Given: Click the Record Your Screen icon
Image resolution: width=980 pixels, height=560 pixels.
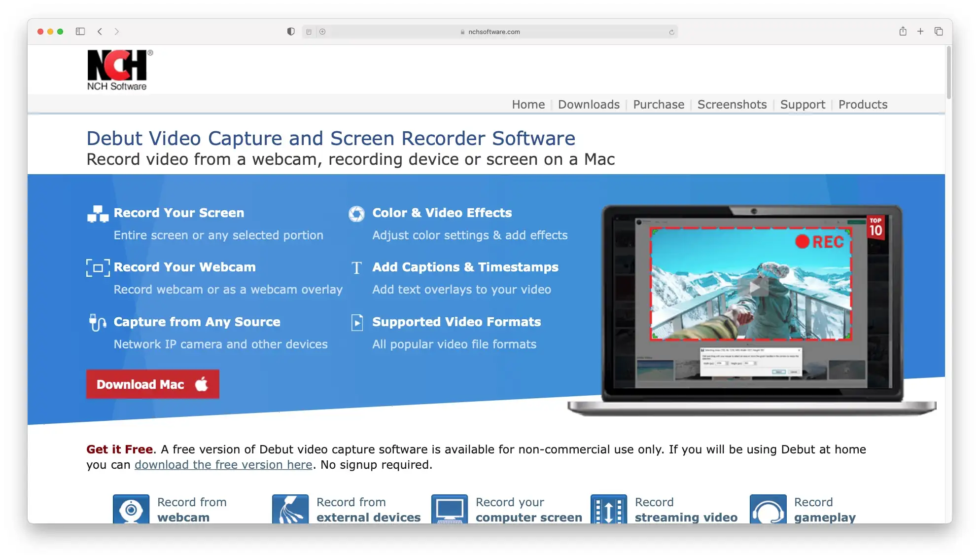Looking at the screenshot, I should pyautogui.click(x=97, y=212).
